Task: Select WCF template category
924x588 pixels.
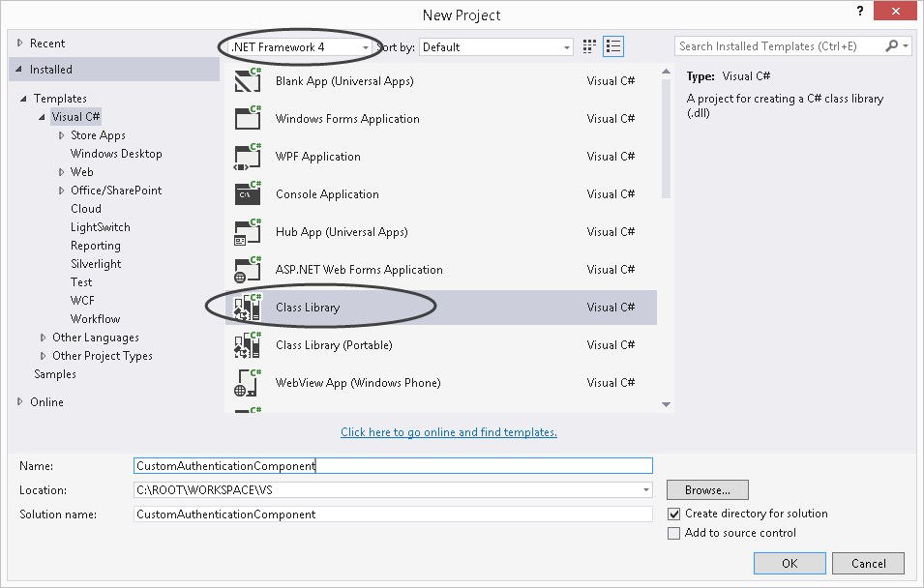Action: coord(82,301)
